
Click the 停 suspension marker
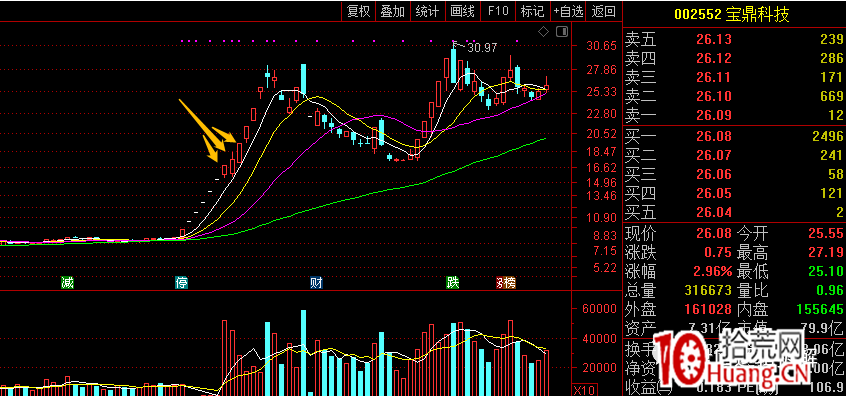(x=181, y=282)
